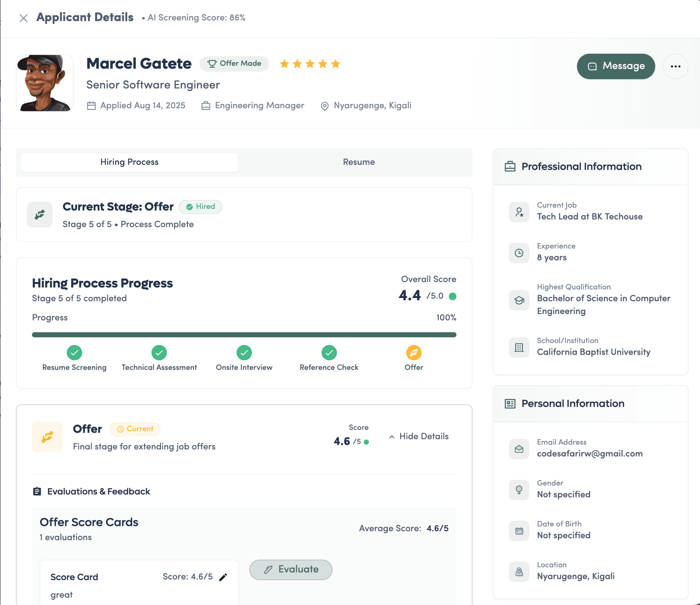Toggle the Hired status badge
The height and width of the screenshot is (605, 700).
(200, 207)
